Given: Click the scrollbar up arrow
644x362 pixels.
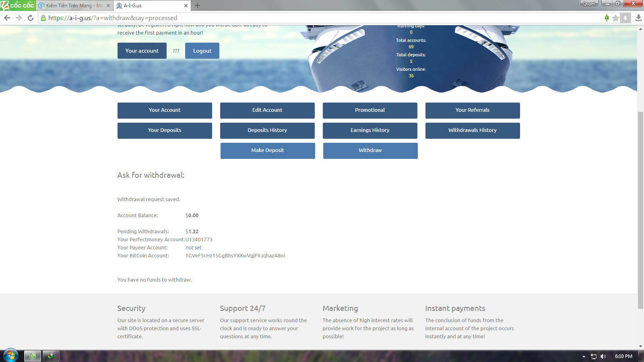Looking at the screenshot, I should pos(640,29).
